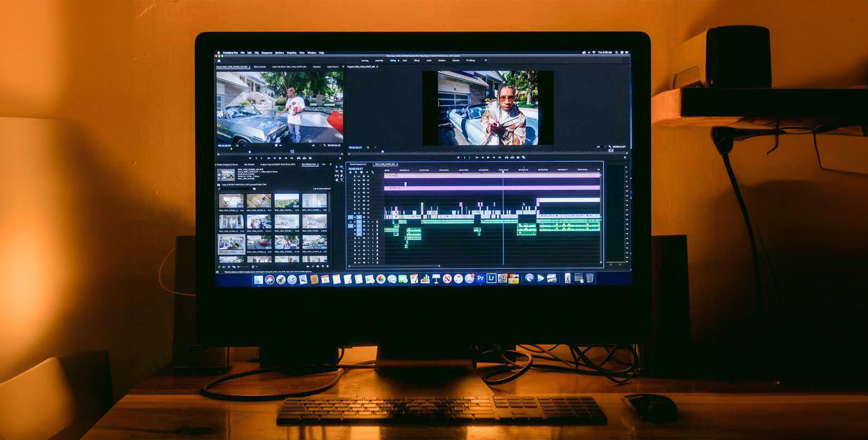
Task: Launch Lightroom from the Dock
Action: coord(491,278)
